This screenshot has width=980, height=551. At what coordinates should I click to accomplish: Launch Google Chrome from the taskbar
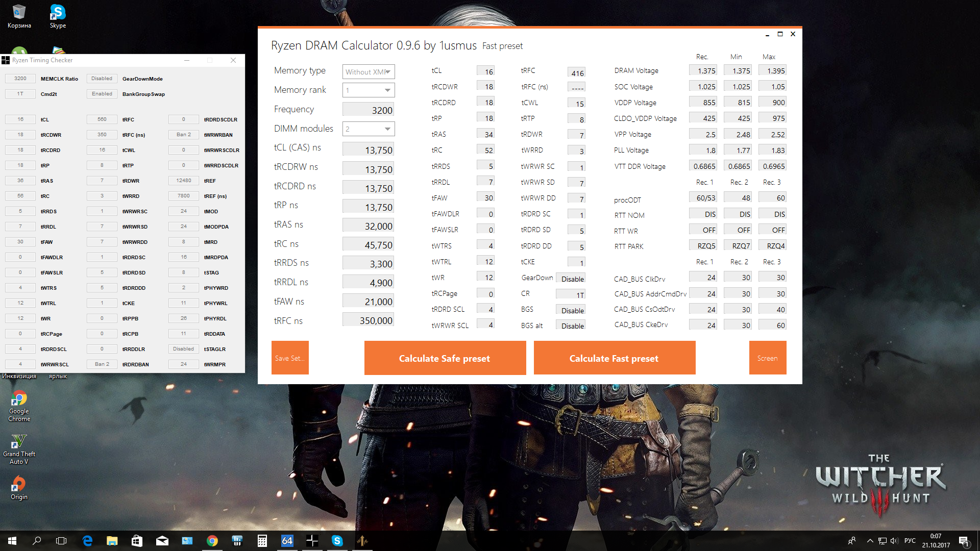pyautogui.click(x=212, y=541)
